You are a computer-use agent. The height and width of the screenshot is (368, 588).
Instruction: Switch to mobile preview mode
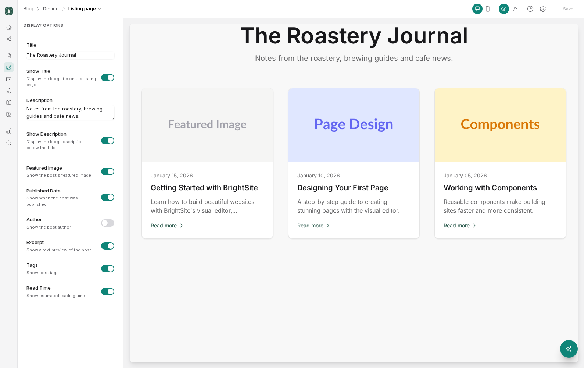[488, 9]
